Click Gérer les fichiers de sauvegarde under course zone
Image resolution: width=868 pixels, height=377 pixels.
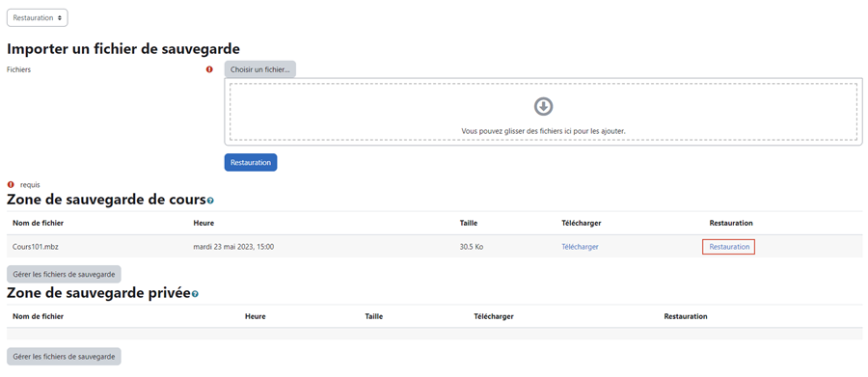click(64, 274)
